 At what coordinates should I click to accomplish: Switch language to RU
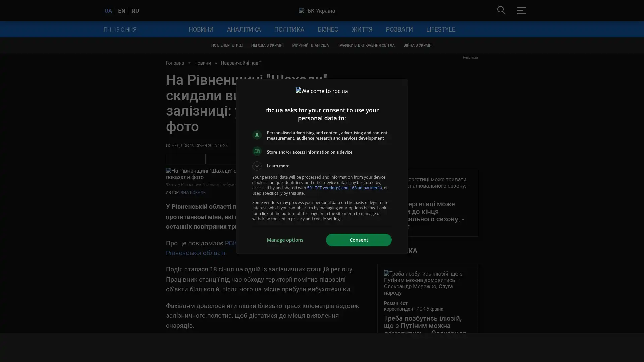click(x=135, y=11)
